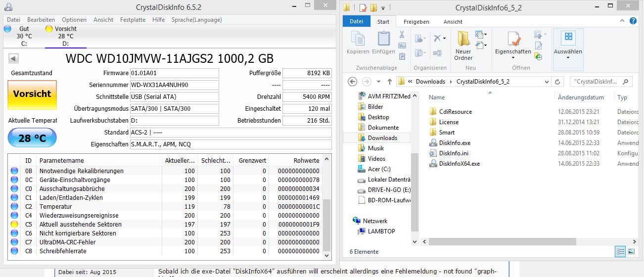Click the Vorsicht health status button
The image size is (644, 277).
32,94
